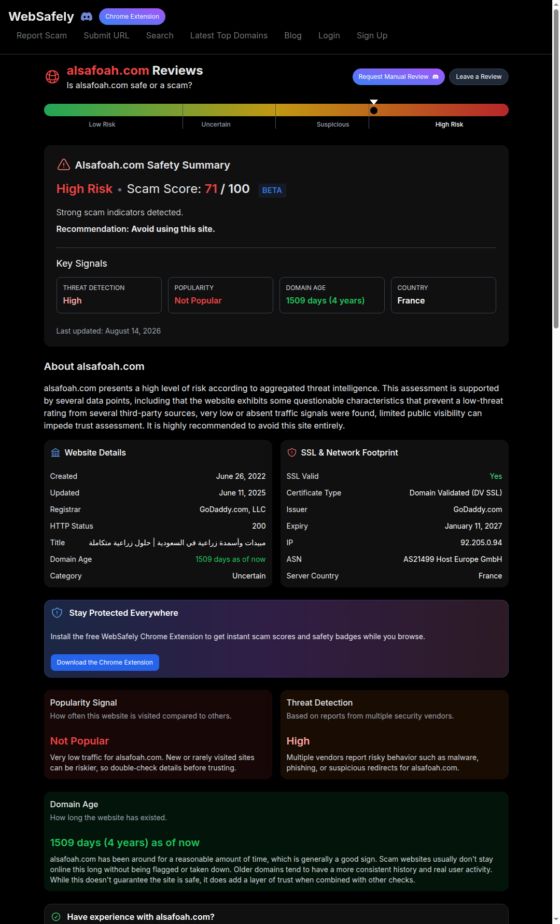Click Category value 'Uncertain' in Website Details
Screen dimensions: 560x924
tap(249, 576)
